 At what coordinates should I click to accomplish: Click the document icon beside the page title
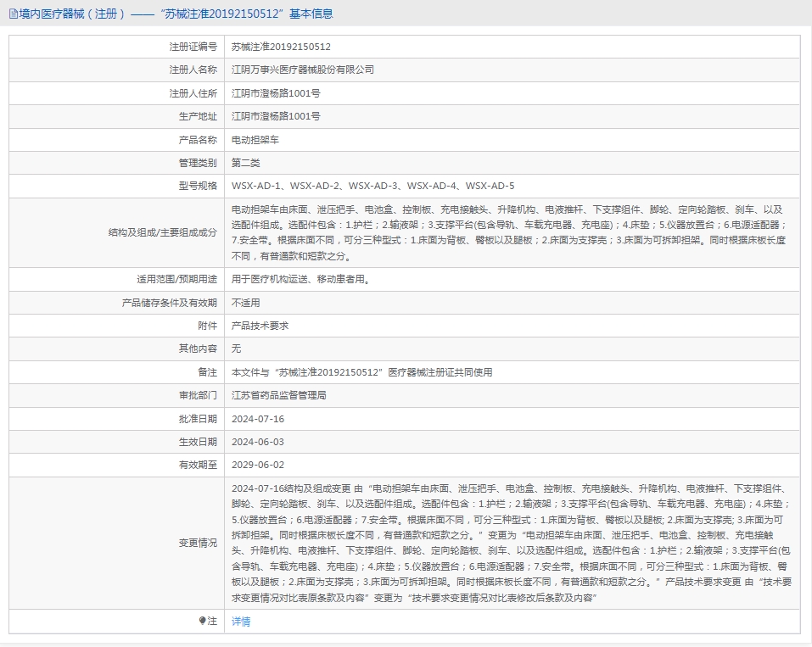14,14
